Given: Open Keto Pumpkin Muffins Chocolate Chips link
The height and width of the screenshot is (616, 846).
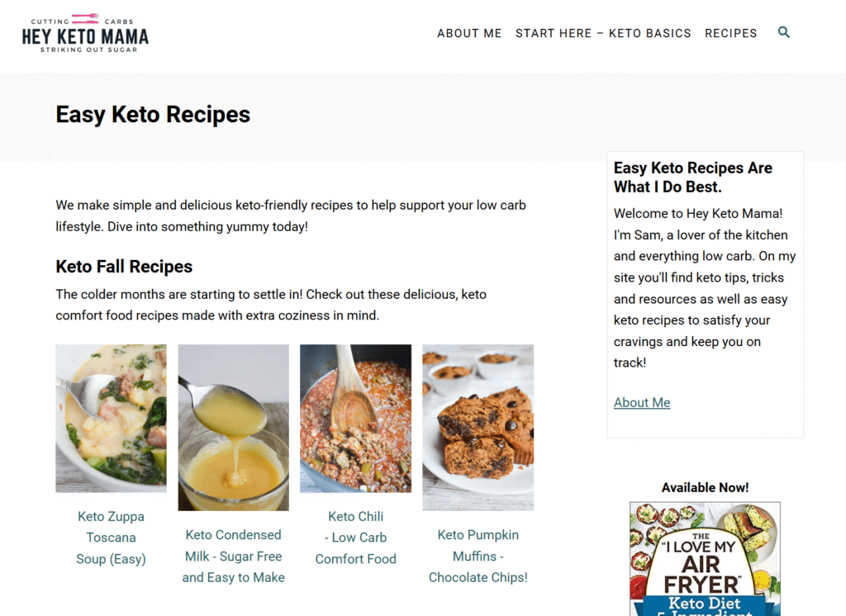Looking at the screenshot, I should coord(478,556).
